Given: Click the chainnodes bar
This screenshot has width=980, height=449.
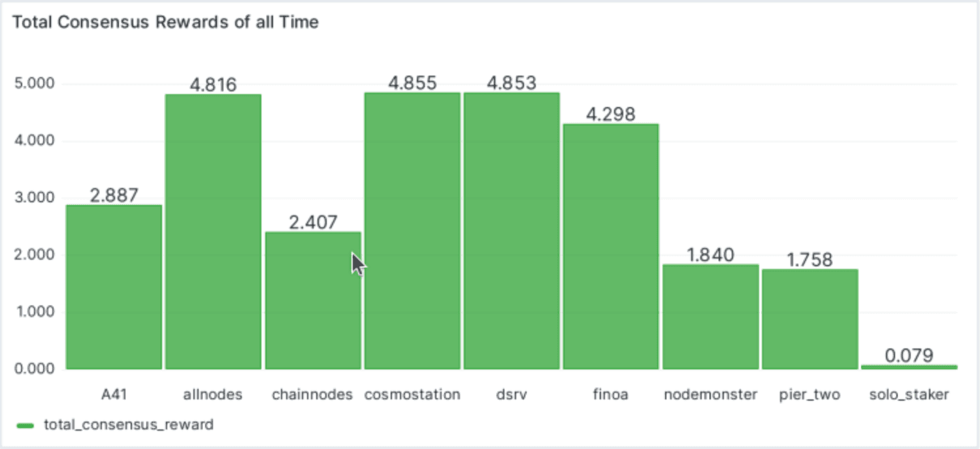Looking at the screenshot, I should pos(312,300).
